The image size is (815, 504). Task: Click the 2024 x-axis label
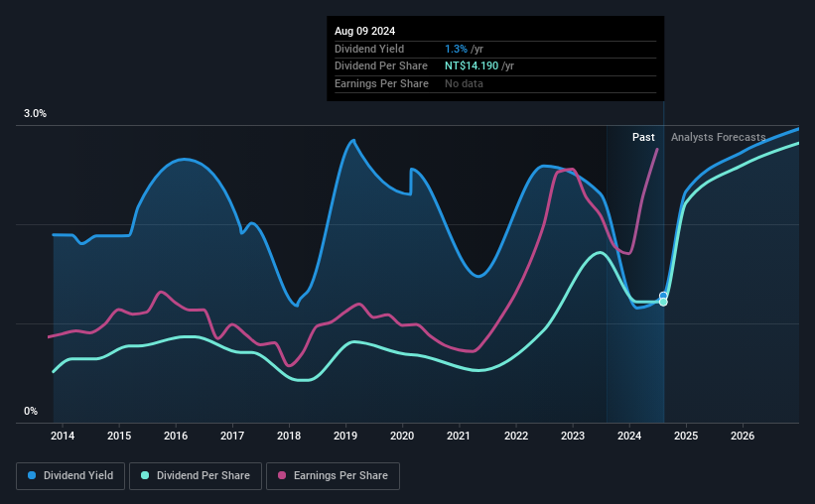(629, 436)
